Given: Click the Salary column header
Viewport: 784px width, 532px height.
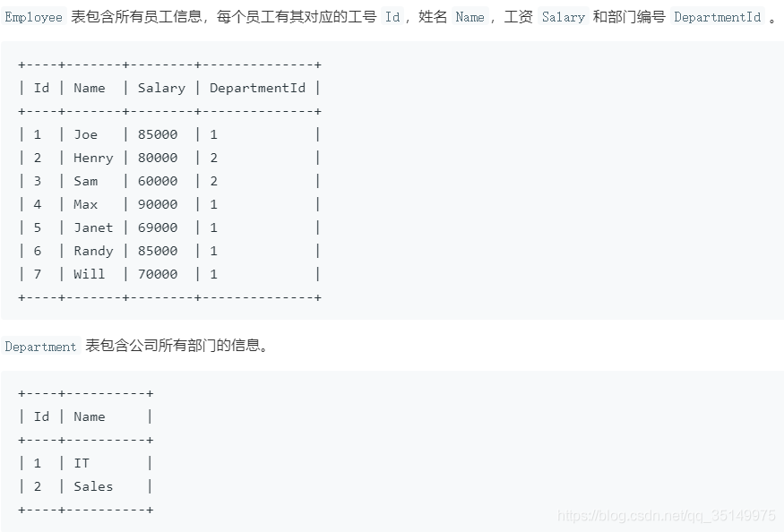Looking at the screenshot, I should click(x=161, y=87).
